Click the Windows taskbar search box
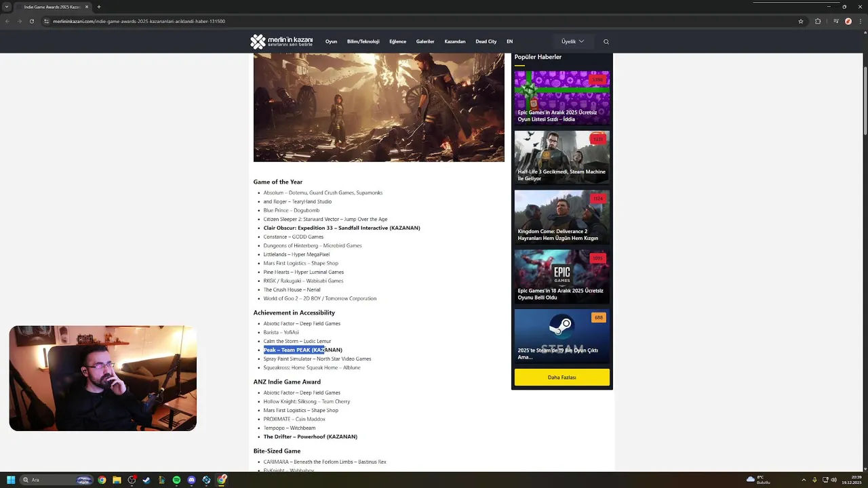The width and height of the screenshot is (868, 488). click(x=57, y=480)
